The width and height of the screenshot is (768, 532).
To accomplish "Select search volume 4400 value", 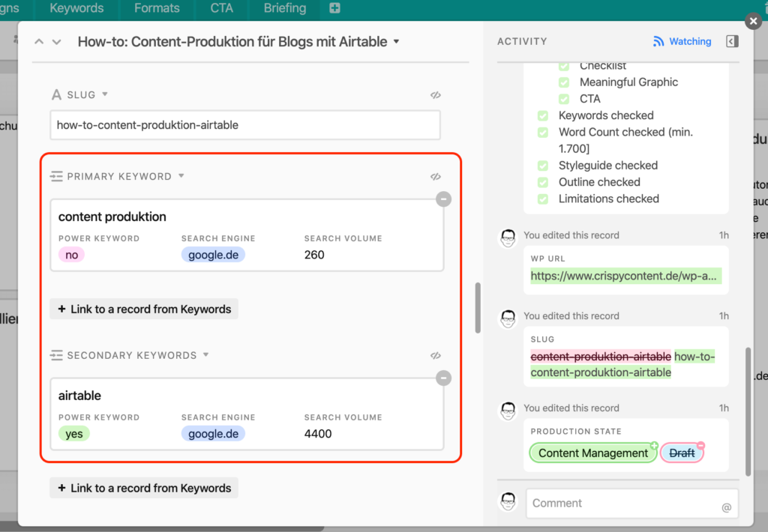I will point(318,434).
